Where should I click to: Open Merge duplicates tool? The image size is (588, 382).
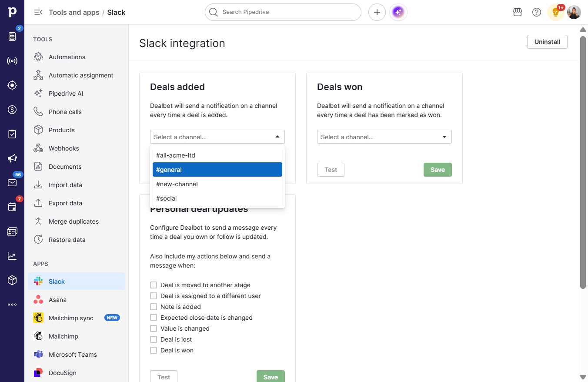(x=77, y=221)
